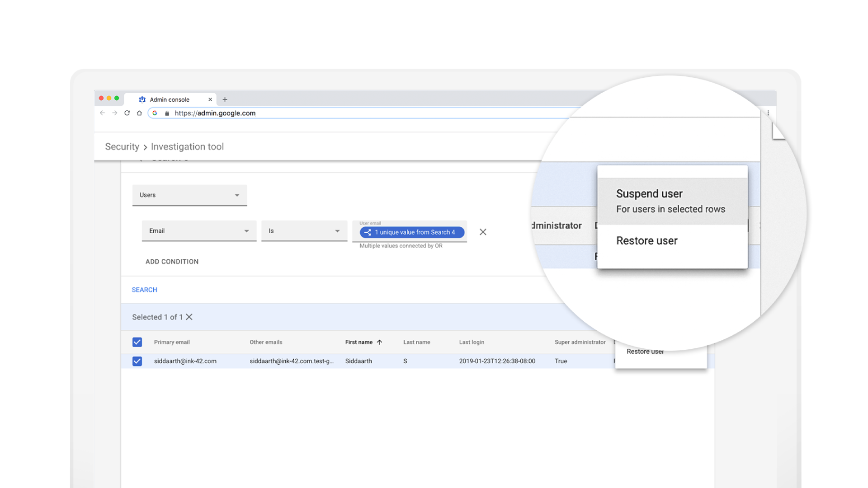
Task: Click Investigation tool breadcrumb
Action: (x=187, y=146)
